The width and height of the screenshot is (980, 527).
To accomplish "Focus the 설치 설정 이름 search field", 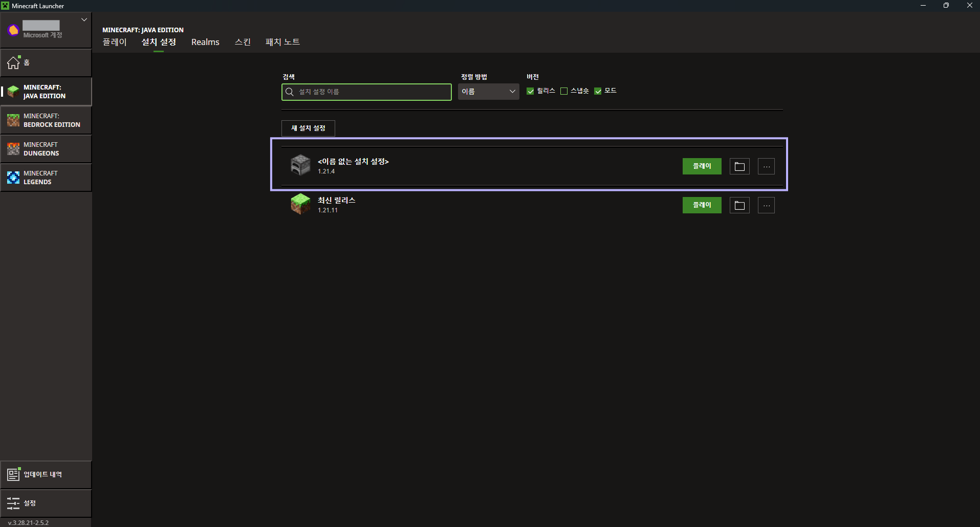I will coord(366,92).
